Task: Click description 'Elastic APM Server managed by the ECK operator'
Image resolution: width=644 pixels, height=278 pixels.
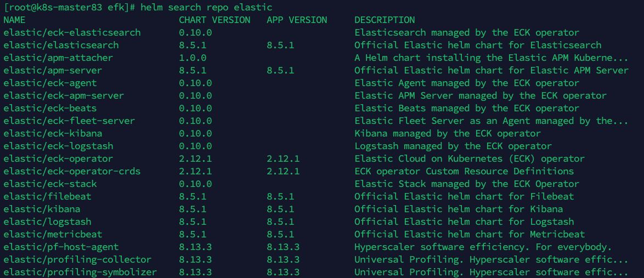Action: 481,95
